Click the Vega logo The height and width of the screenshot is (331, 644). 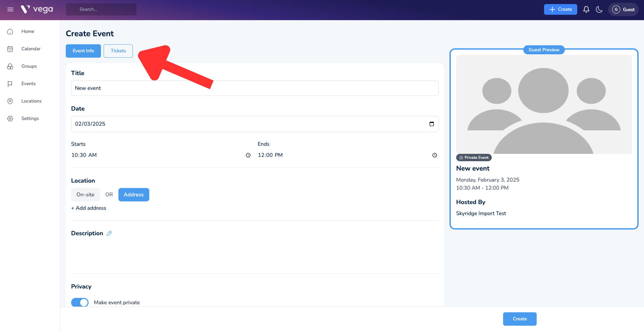point(37,9)
